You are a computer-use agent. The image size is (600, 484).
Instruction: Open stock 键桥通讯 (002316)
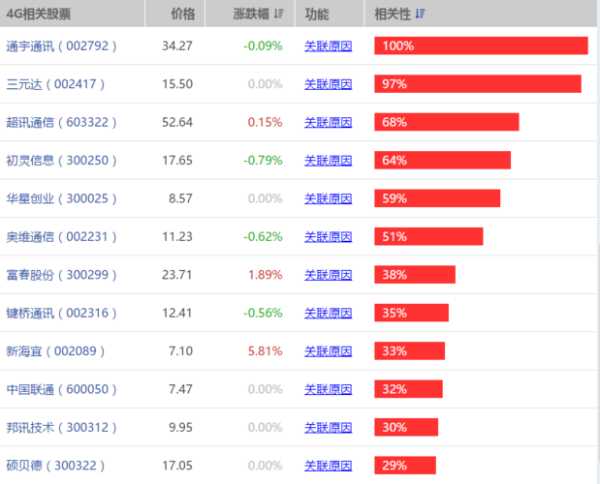click(61, 313)
